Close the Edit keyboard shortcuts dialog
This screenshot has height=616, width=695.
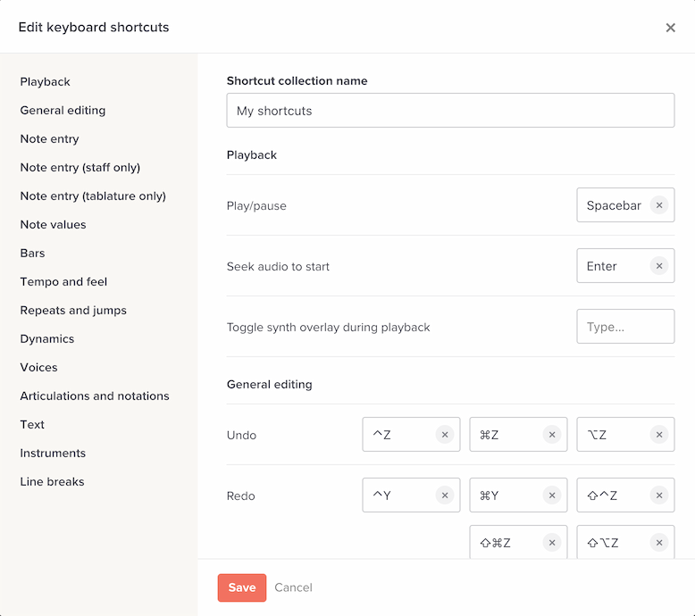coord(670,28)
